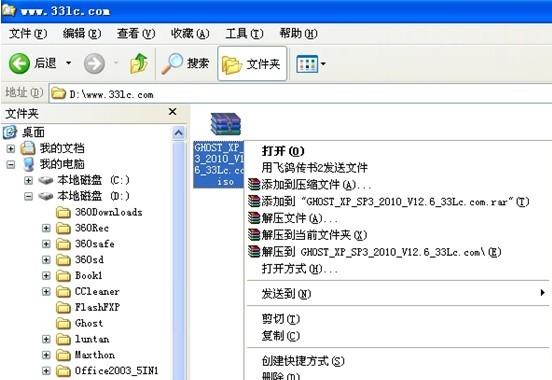Open the 查看(V) menu
Image resolution: width=552 pixels, height=380 pixels.
coord(136,34)
